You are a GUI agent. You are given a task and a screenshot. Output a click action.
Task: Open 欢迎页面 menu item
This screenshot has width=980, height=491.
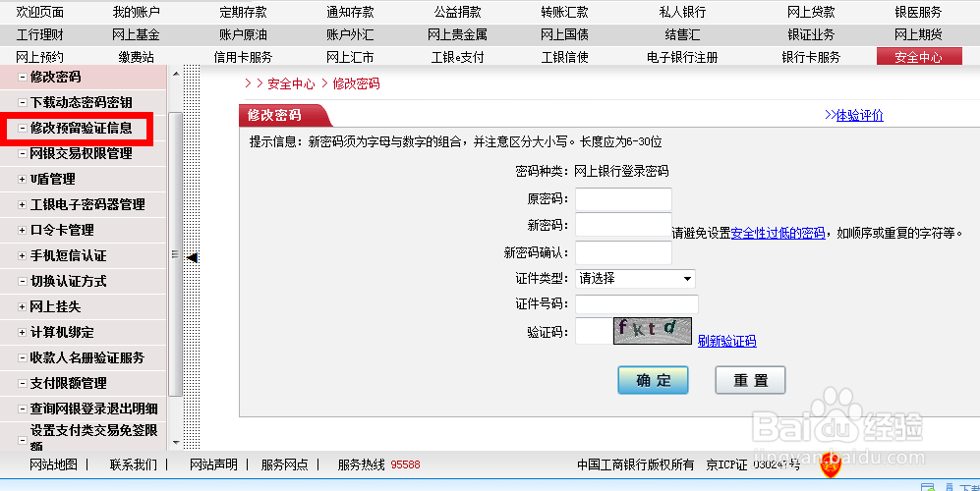[x=39, y=12]
